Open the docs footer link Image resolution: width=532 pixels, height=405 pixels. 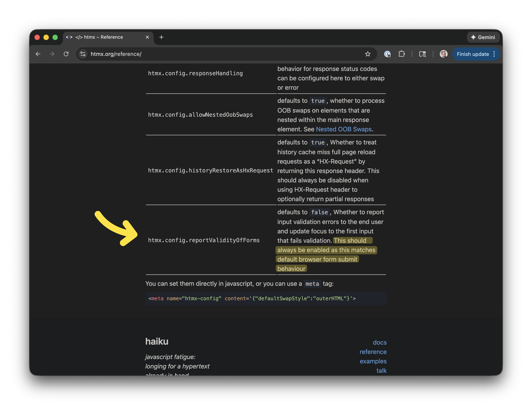(379, 342)
